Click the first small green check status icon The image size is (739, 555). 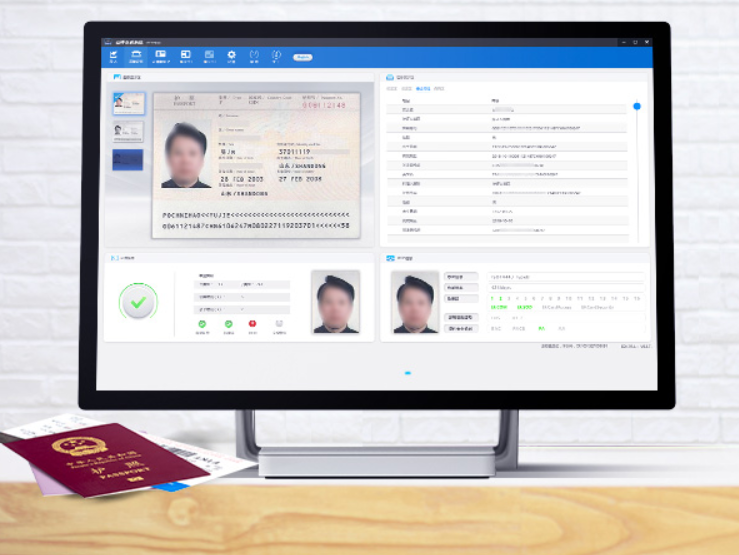(202, 324)
